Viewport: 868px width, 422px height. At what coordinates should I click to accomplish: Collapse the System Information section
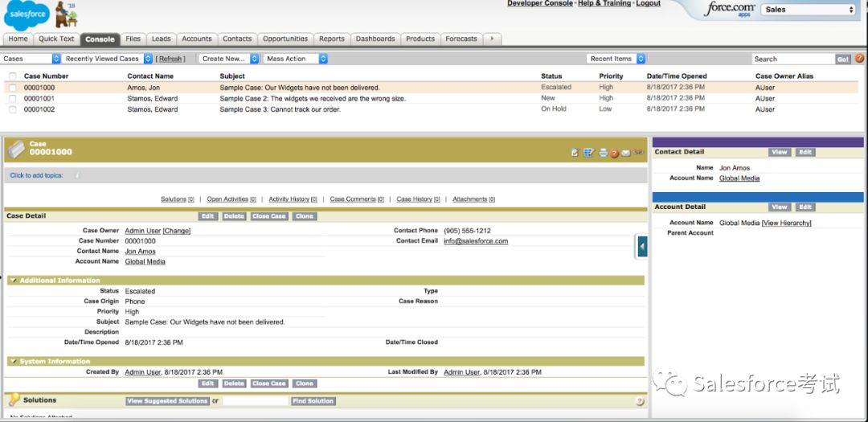coord(14,362)
